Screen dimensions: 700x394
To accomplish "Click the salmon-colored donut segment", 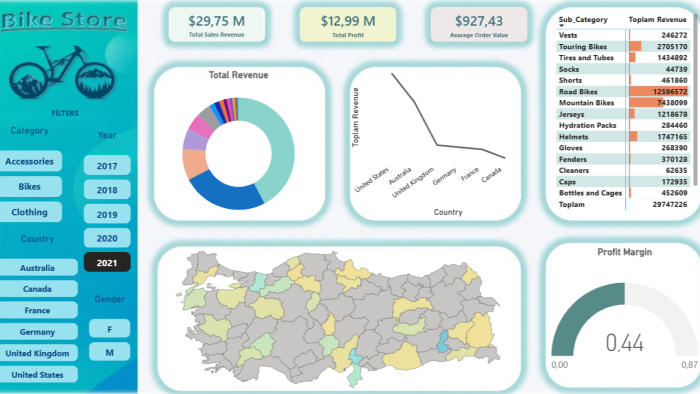I will point(194,163).
